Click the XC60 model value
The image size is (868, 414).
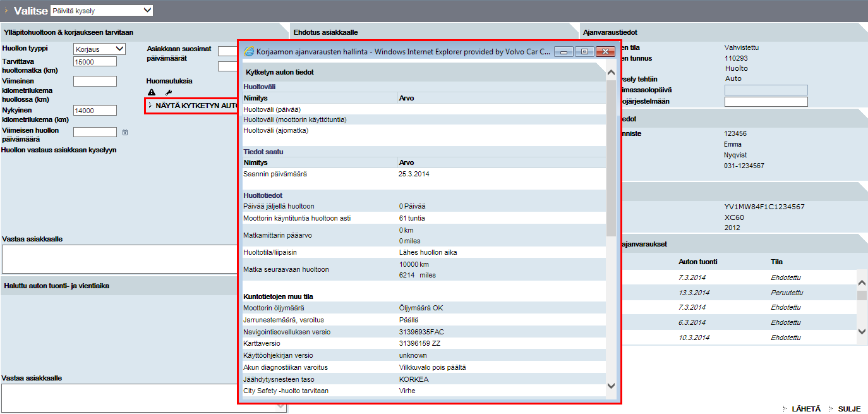click(733, 217)
